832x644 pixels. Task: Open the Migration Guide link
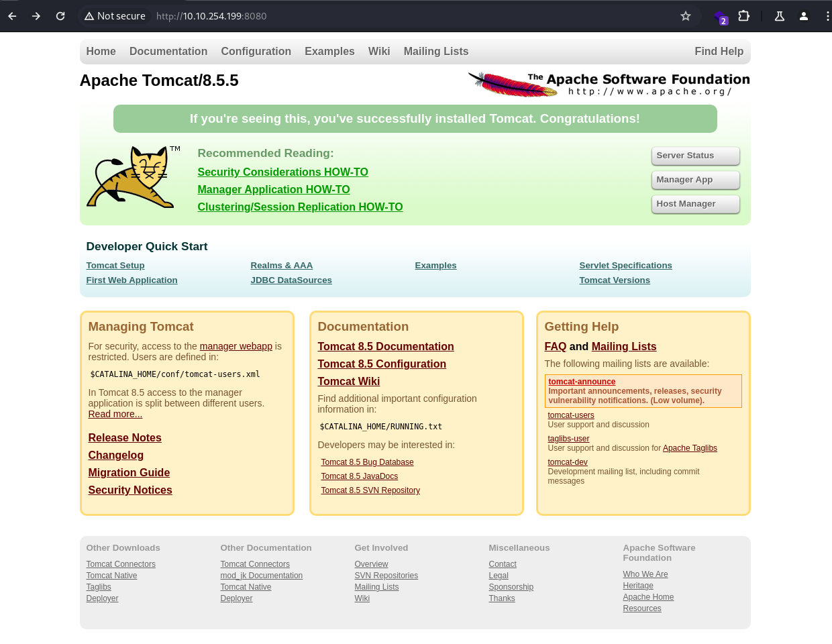coord(129,473)
